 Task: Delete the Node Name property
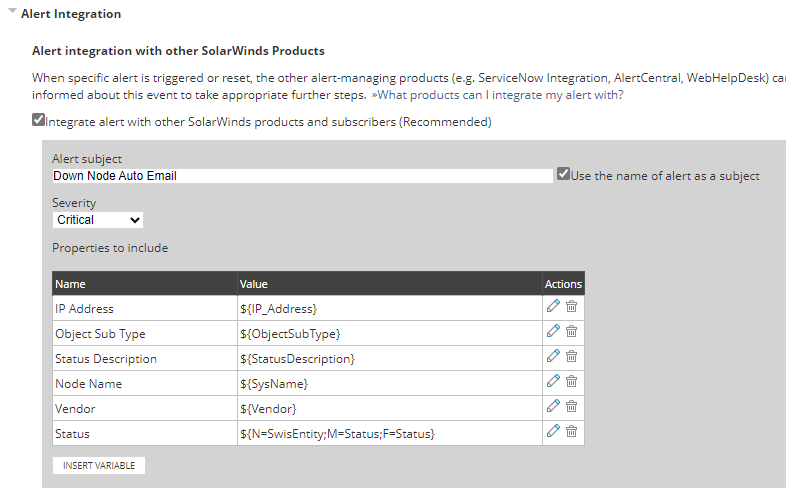click(571, 381)
